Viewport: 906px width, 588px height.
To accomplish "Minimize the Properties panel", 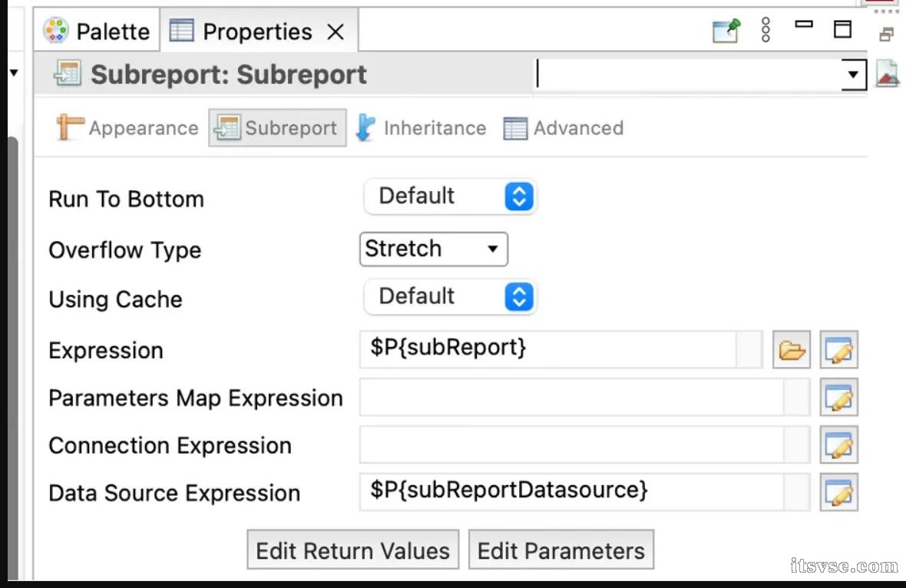I will coord(804,25).
